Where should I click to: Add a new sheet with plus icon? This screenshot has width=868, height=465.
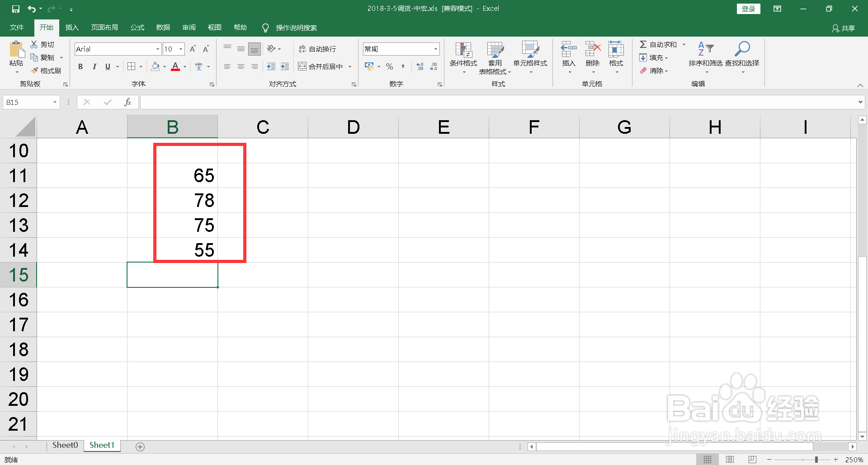click(140, 447)
